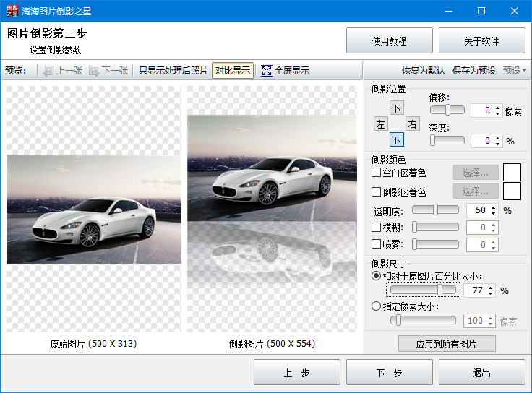
Task: Click the 全屏显示 fullscreen icon
Action: 266,71
